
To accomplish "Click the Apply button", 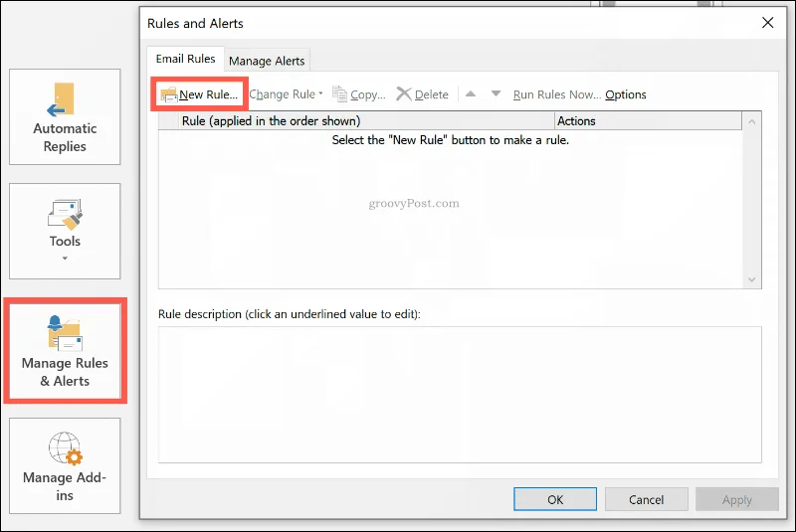I will click(x=737, y=499).
